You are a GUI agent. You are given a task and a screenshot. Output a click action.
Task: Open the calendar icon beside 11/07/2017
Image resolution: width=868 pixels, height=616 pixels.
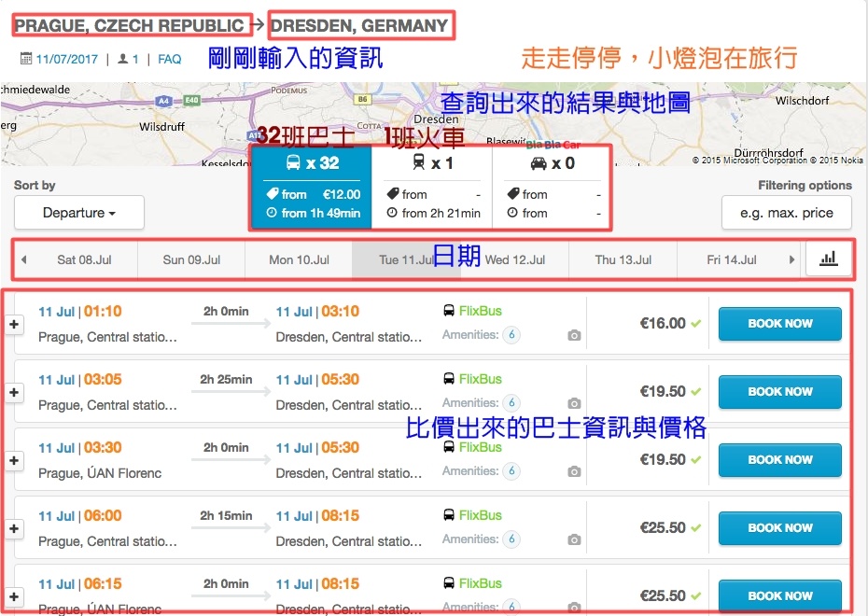point(26,58)
